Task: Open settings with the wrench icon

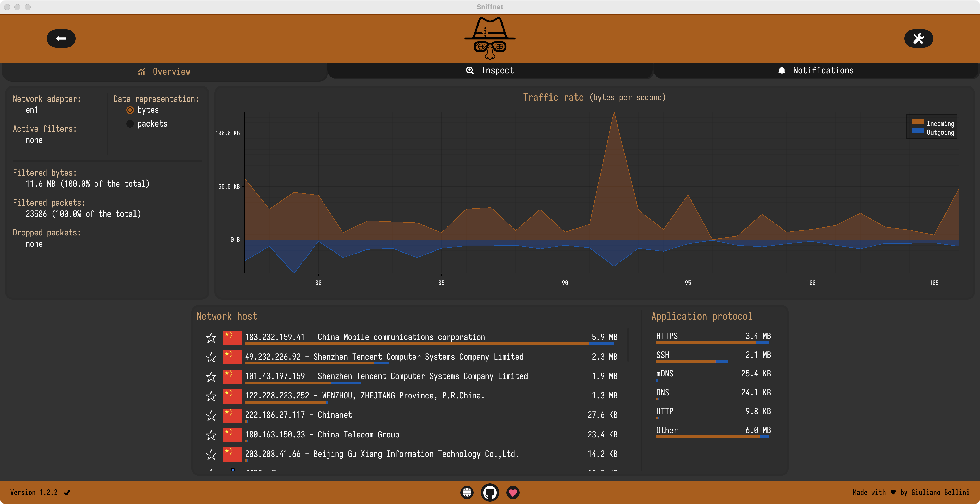Action: click(918, 39)
